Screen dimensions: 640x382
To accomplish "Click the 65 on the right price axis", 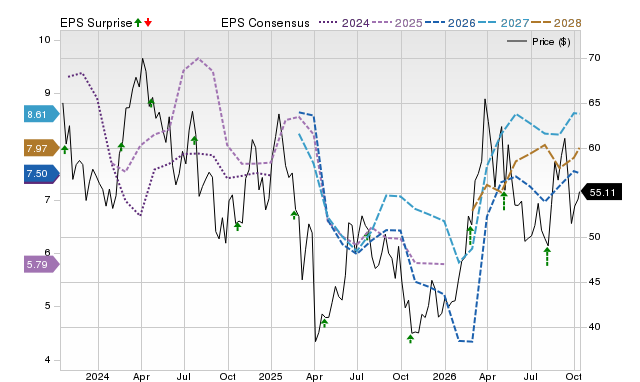I will (x=594, y=103).
